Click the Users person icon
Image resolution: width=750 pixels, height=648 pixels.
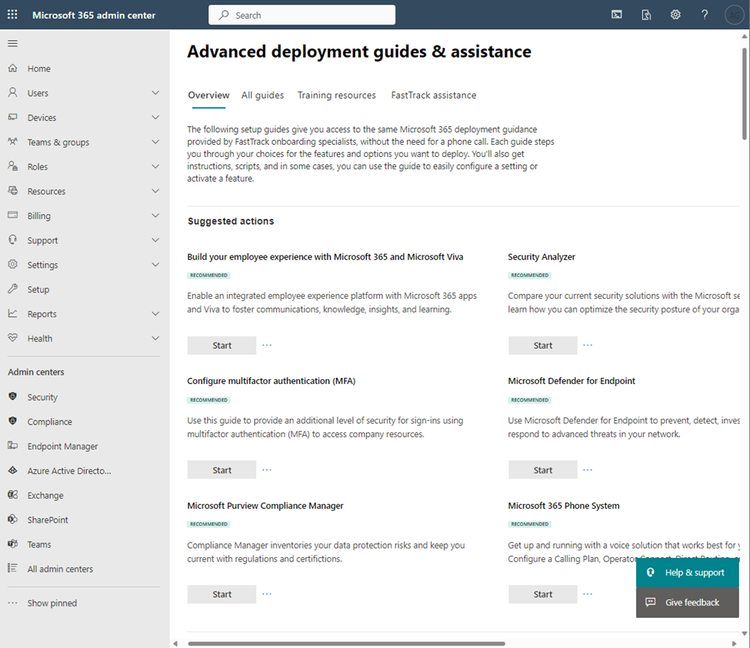pyautogui.click(x=13, y=93)
